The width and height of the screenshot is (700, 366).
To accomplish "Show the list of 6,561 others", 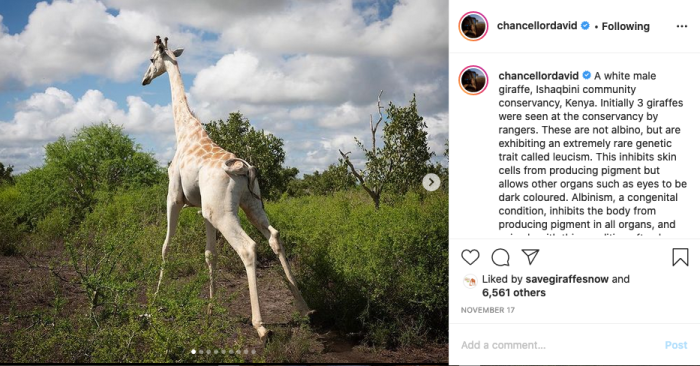I will pos(514,293).
